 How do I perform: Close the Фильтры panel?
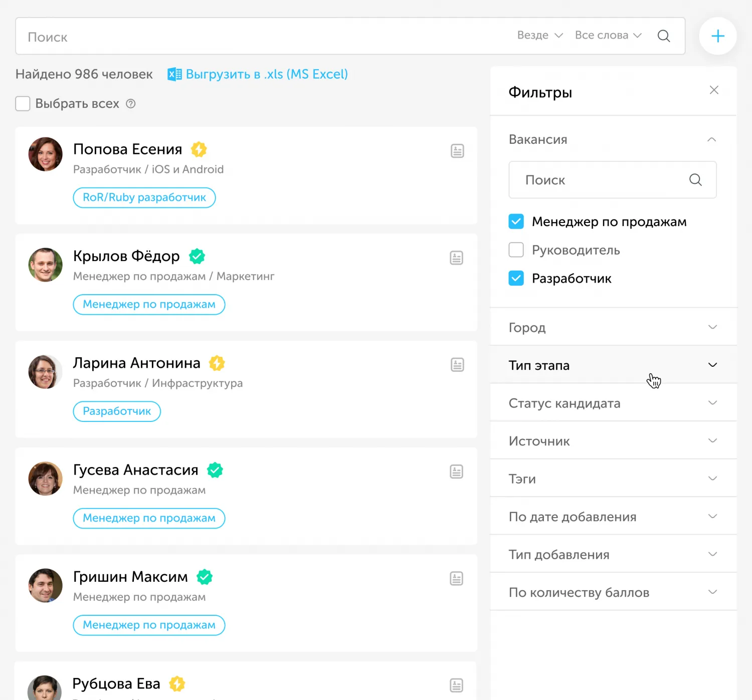(x=714, y=90)
